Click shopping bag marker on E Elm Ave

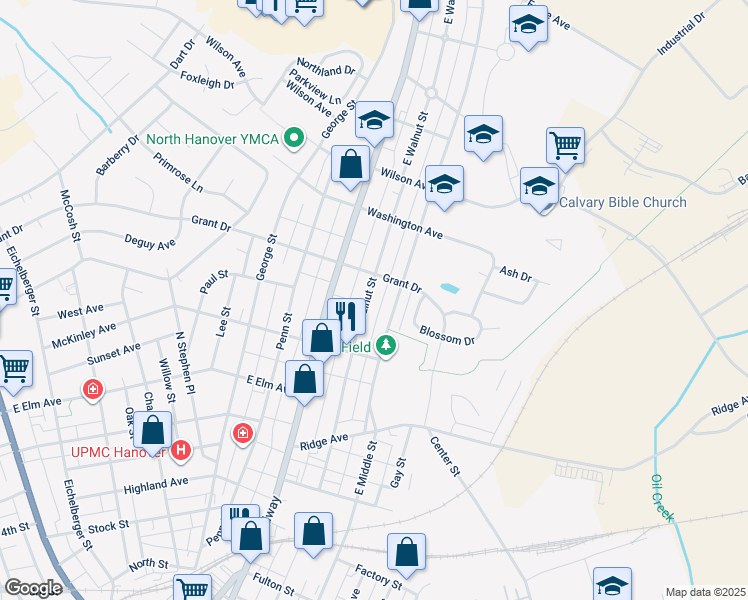[304, 381]
